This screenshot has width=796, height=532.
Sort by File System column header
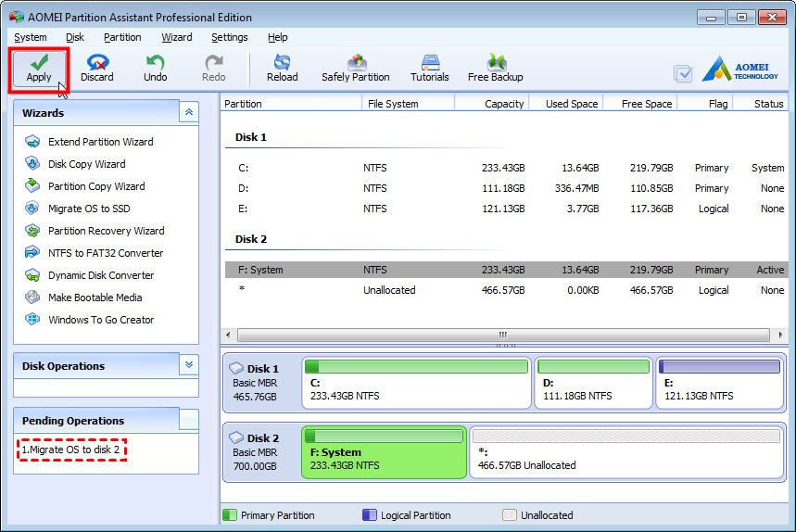tap(408, 104)
